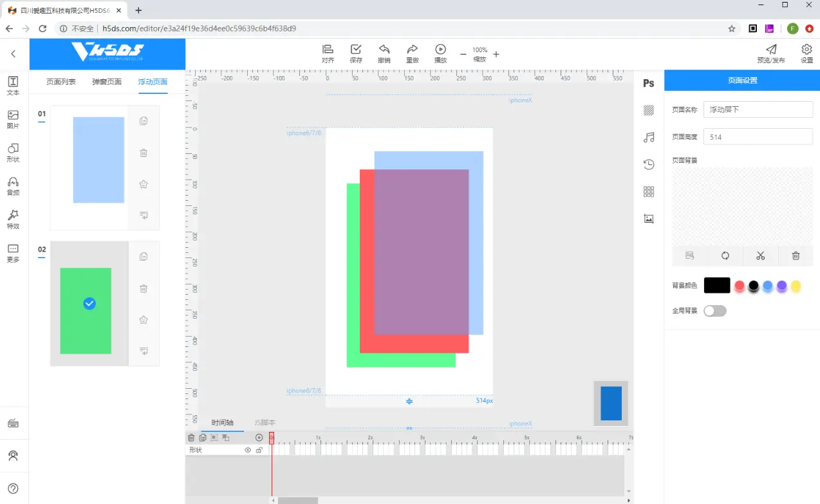
Task: Click the 播放 play preview button
Action: pos(440,54)
